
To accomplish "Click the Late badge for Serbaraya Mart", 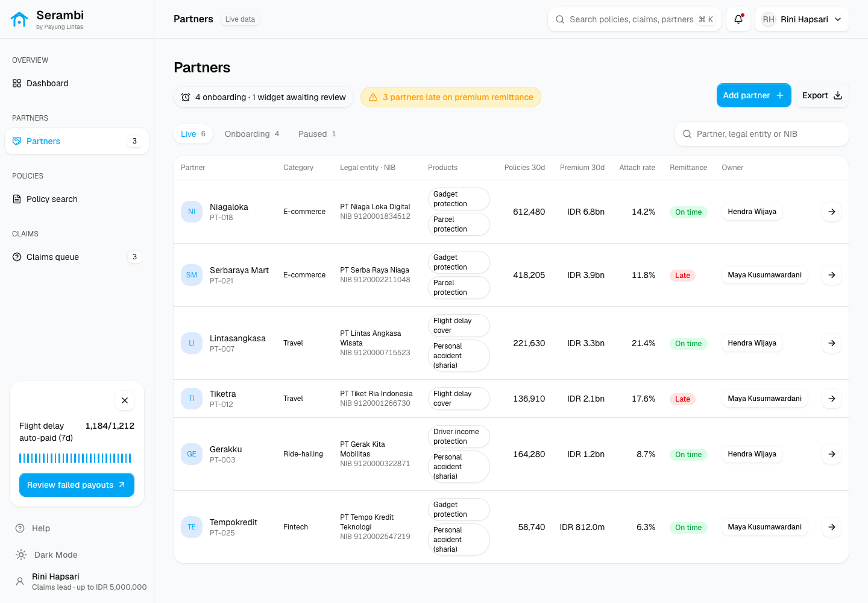I will pos(682,276).
